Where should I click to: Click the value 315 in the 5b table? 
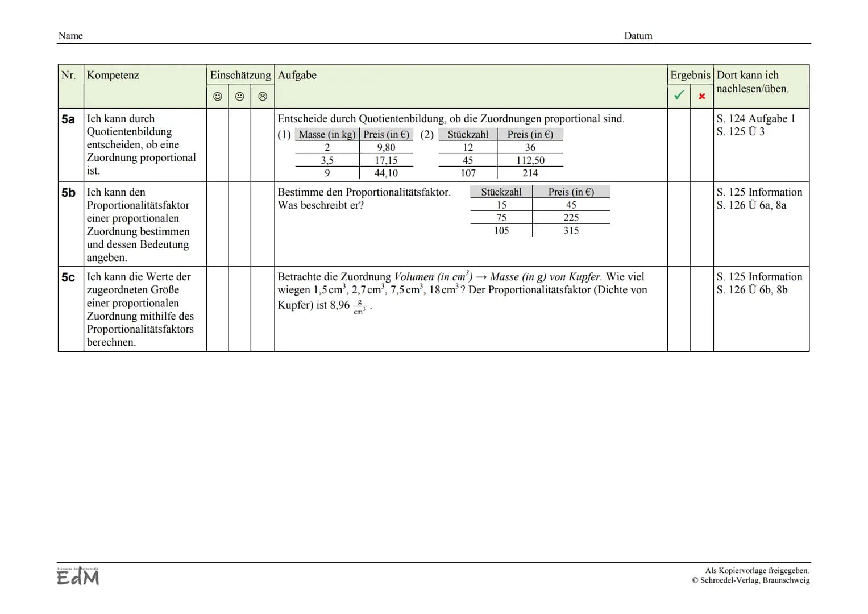pyautogui.click(x=571, y=230)
